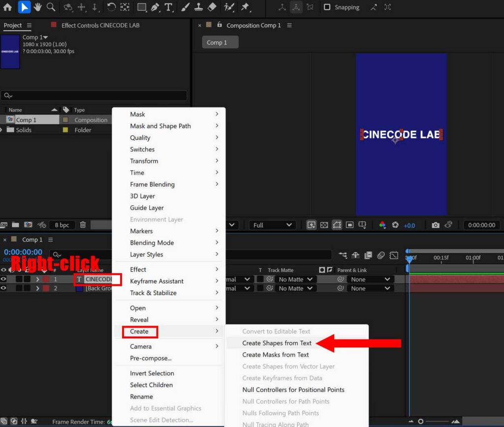The image size is (504, 427).
Task: Open the Comp 1 name dropdown arrow
Action: tap(45, 37)
